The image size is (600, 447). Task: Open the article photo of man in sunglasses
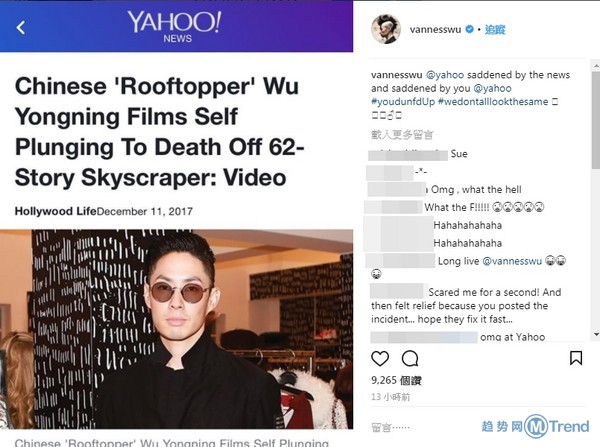[176, 329]
